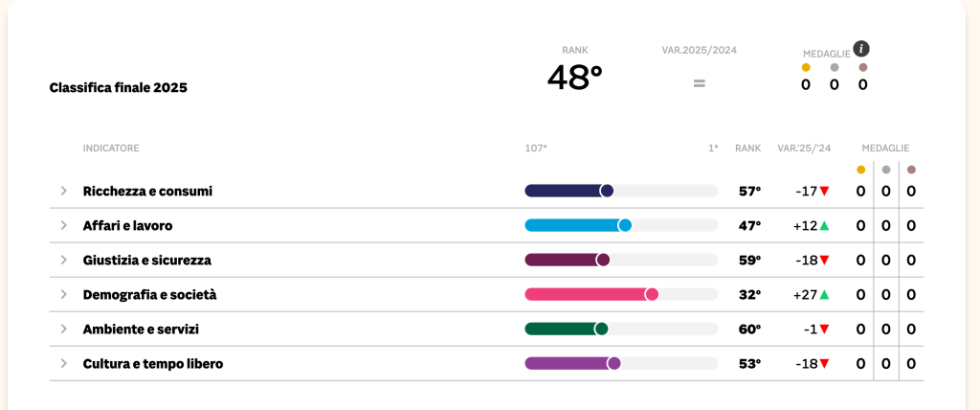Open the Demografia e società indicator
Viewport: 980px width, 410px height.
click(x=149, y=294)
